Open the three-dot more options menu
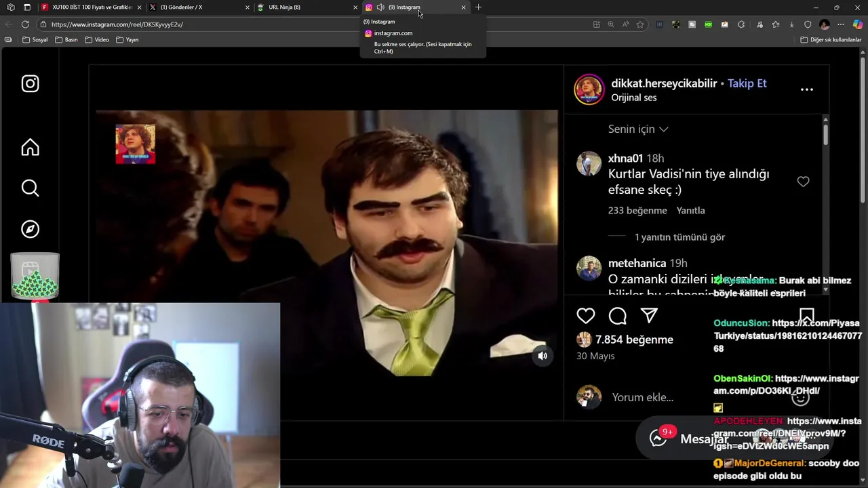 point(806,89)
